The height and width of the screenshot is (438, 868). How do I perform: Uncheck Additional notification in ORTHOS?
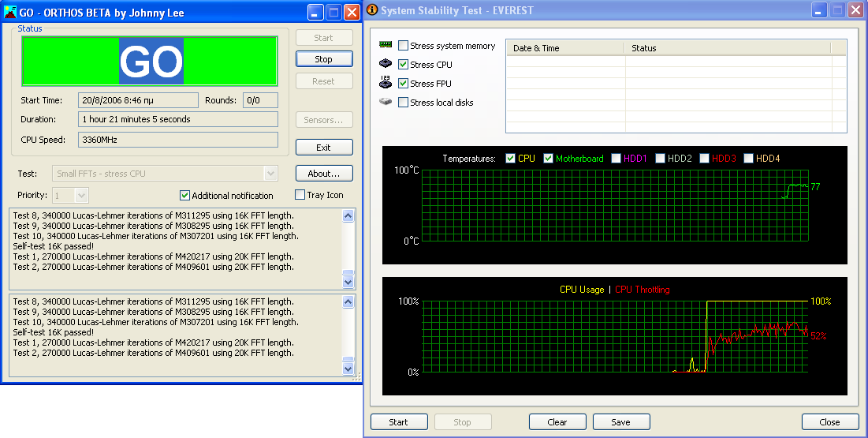[185, 195]
